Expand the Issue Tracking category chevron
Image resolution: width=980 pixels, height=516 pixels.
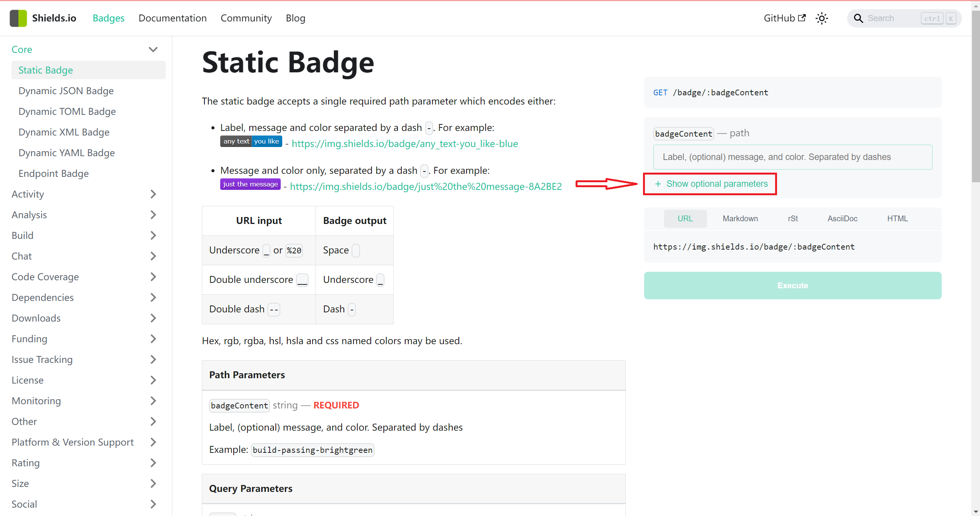[x=153, y=359]
